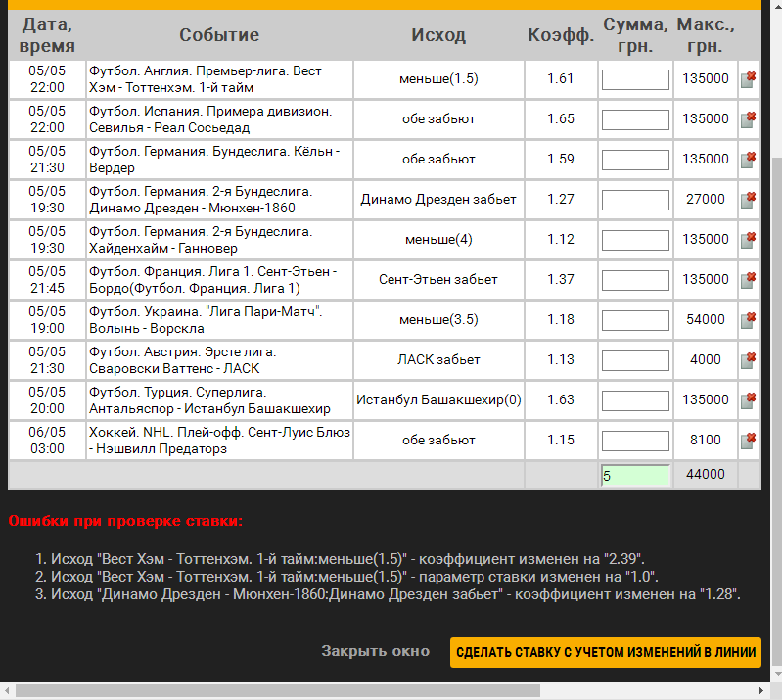This screenshot has width=782, height=700.
Task: Enter stake field for Sevilla – Real Sociedad
Action: coord(635,119)
